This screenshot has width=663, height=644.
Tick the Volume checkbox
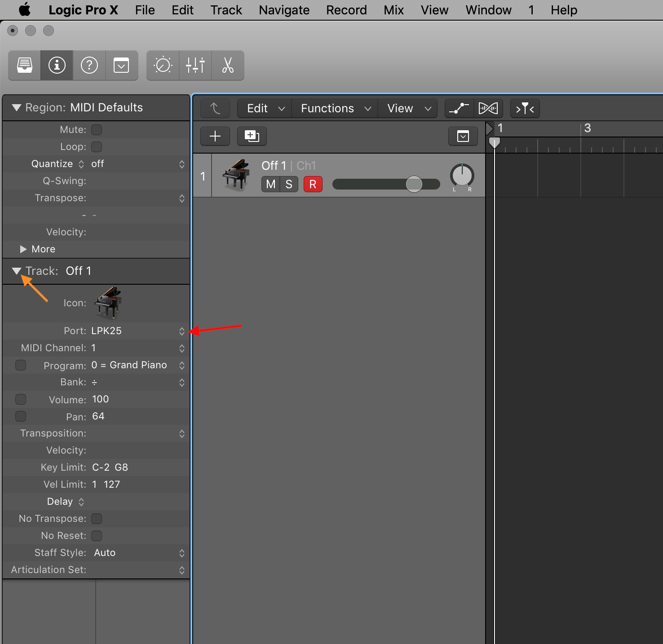coord(21,399)
